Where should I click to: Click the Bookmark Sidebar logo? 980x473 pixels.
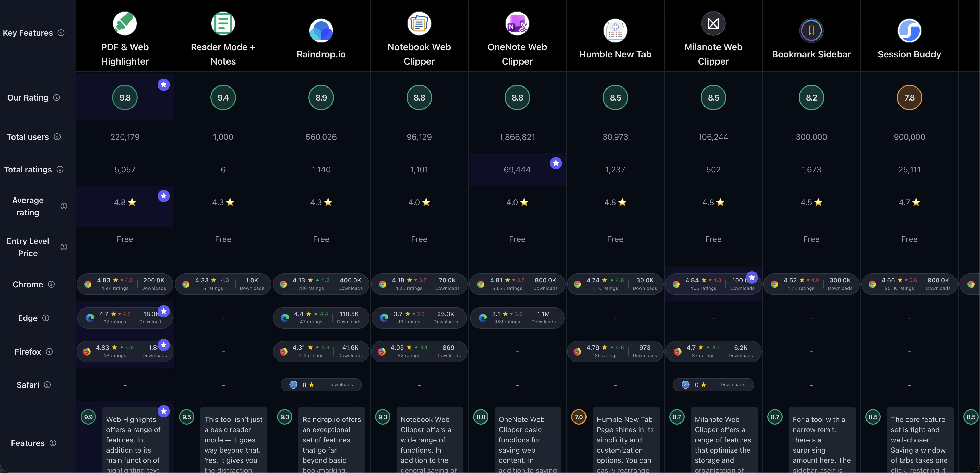coord(811,30)
